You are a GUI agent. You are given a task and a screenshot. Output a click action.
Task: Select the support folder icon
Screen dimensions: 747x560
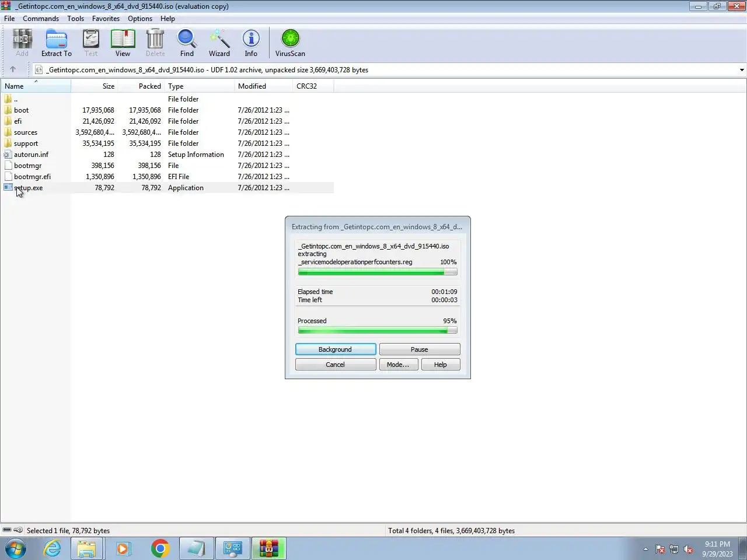(x=8, y=143)
